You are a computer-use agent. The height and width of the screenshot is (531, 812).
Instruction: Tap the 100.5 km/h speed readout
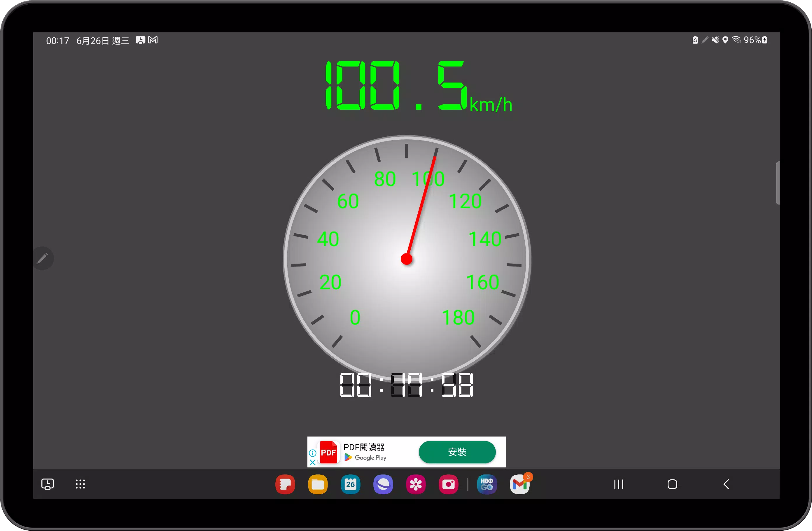[418, 86]
